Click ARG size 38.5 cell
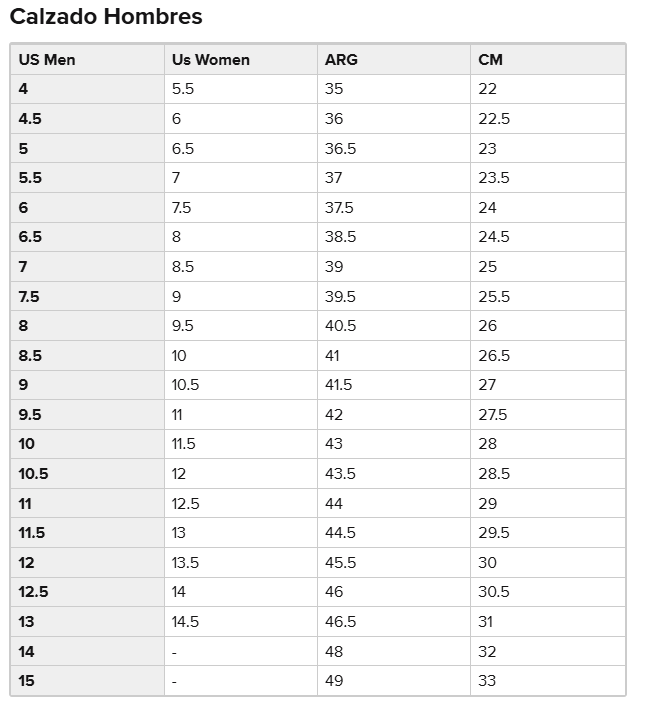 tap(340, 237)
